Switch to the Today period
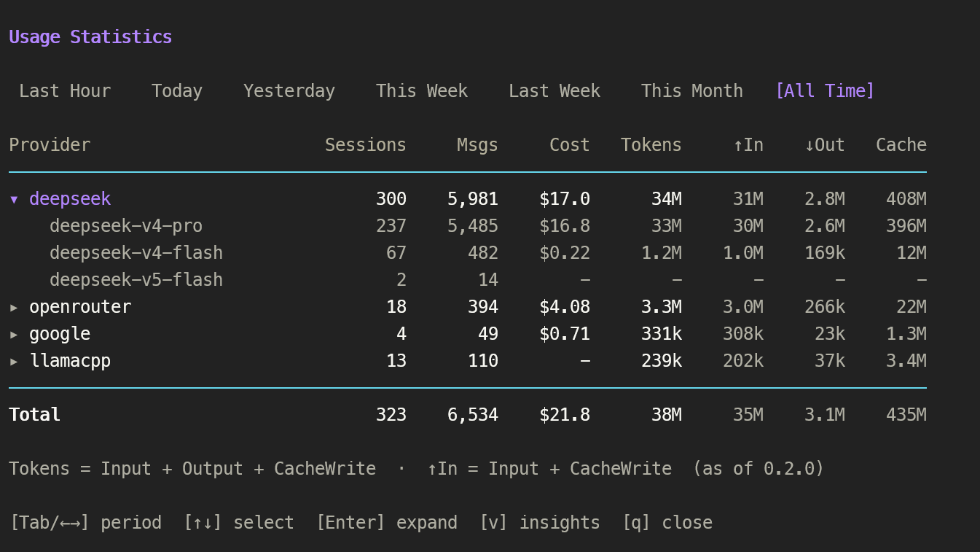Screen dimensions: 980x552 [x=177, y=91]
